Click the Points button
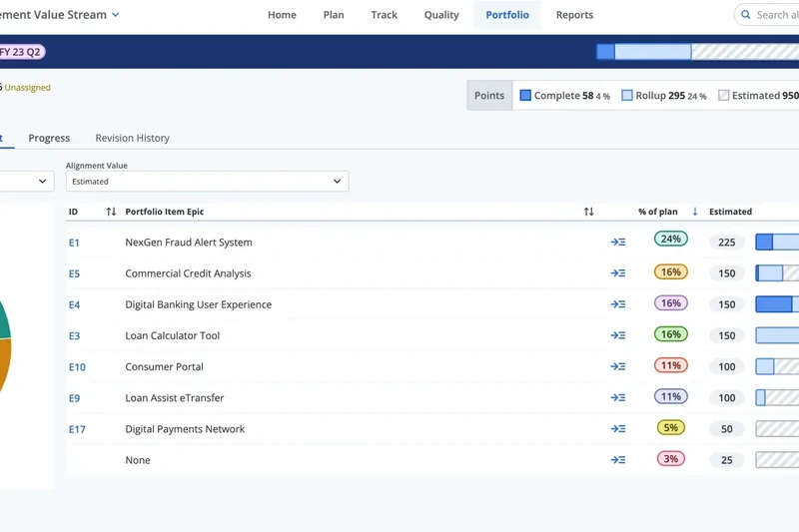The height and width of the screenshot is (532, 799). pos(489,96)
